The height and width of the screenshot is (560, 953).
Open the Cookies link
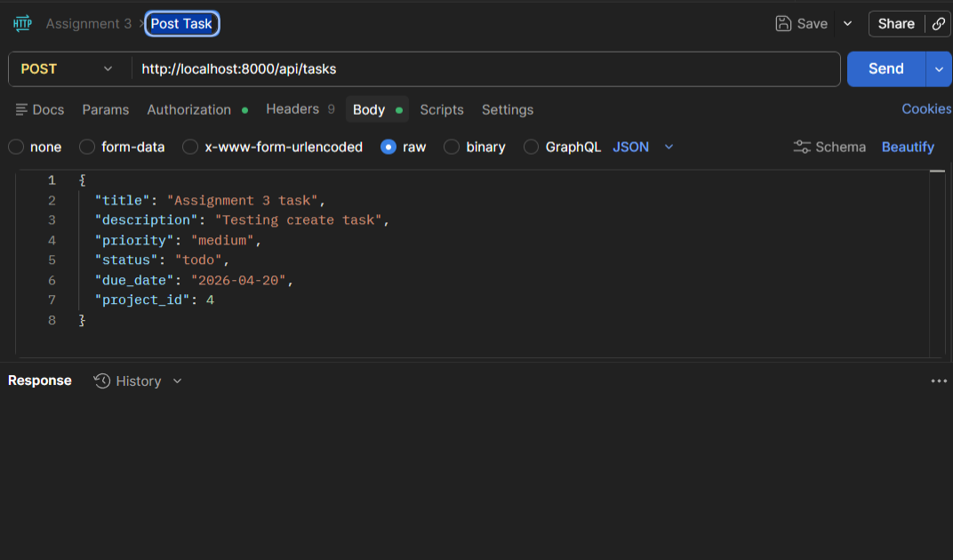coord(926,108)
